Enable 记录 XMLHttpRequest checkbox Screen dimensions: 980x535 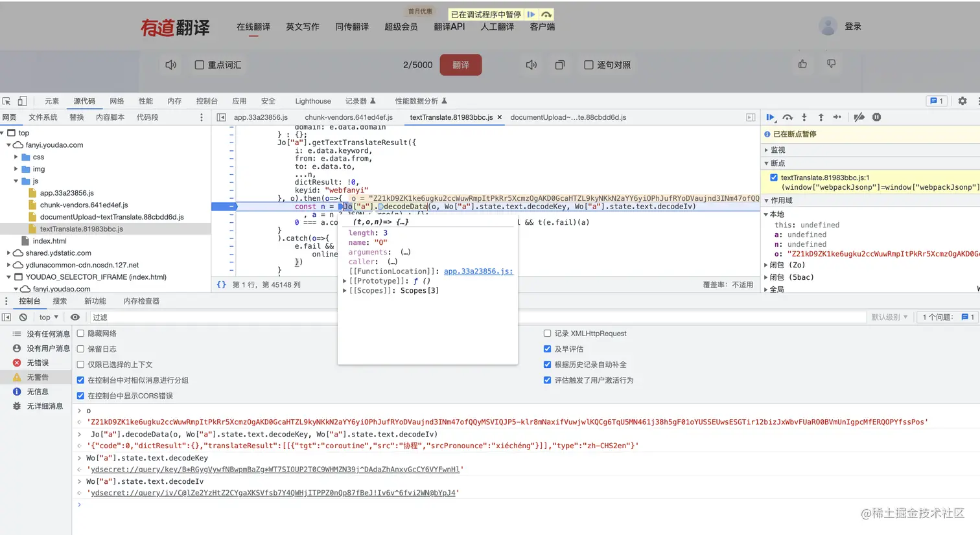[548, 334]
